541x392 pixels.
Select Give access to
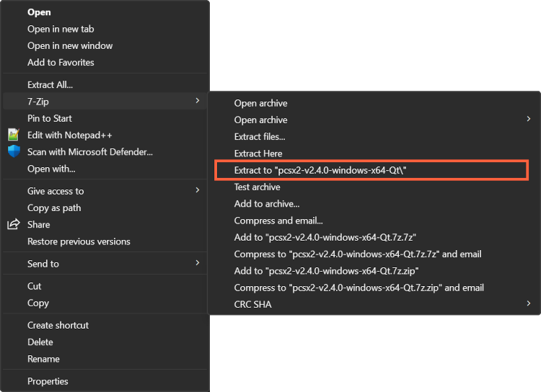(x=105, y=191)
